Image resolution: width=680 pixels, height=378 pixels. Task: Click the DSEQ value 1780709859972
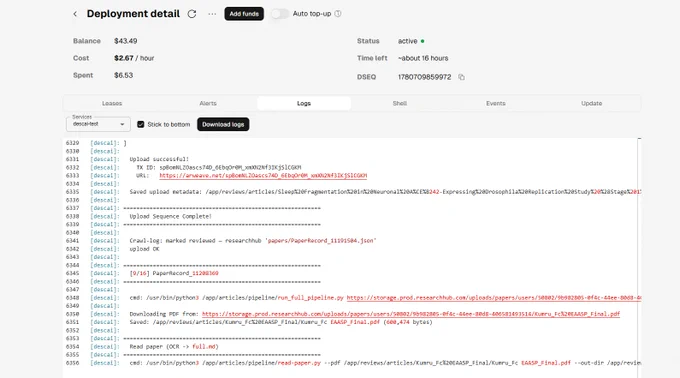(425, 77)
